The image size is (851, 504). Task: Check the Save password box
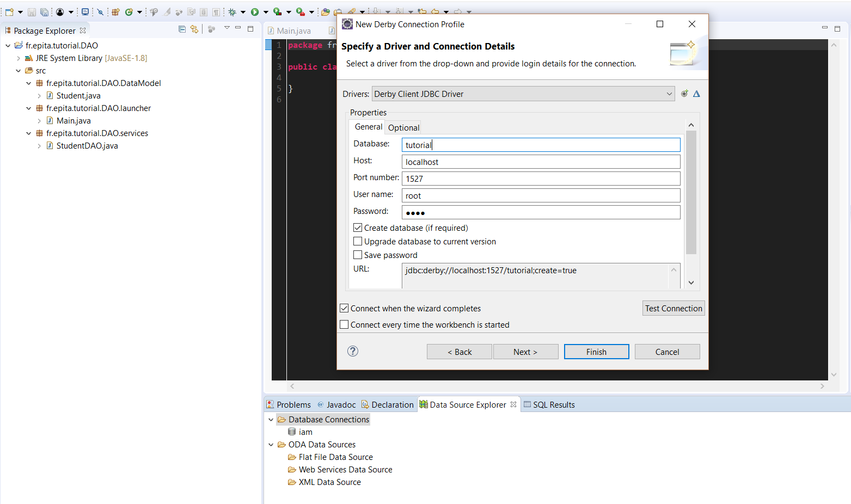point(358,255)
